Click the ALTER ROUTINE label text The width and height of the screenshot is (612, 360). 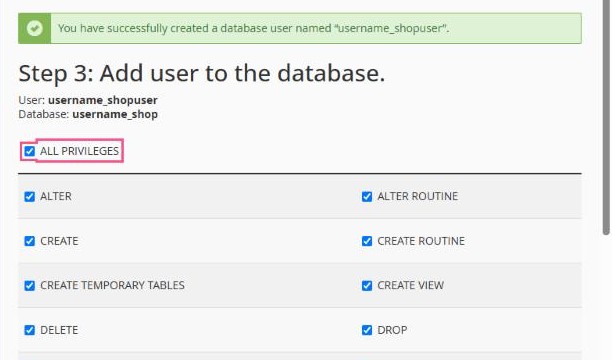(x=418, y=196)
